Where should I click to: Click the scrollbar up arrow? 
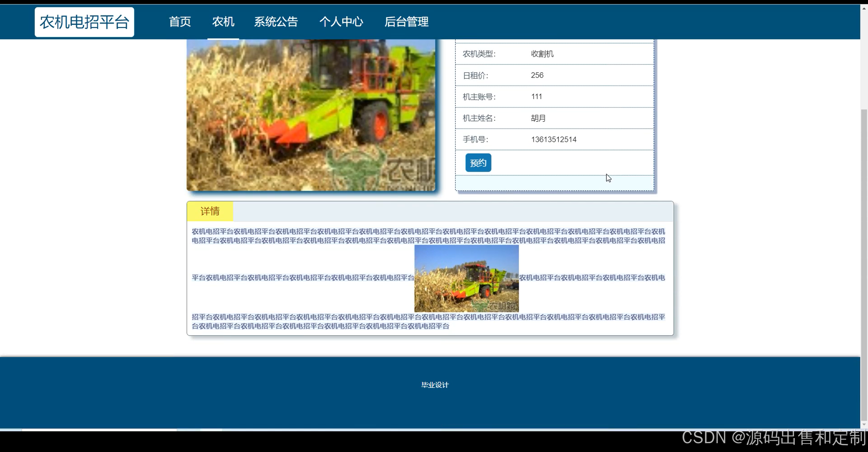pyautogui.click(x=864, y=8)
